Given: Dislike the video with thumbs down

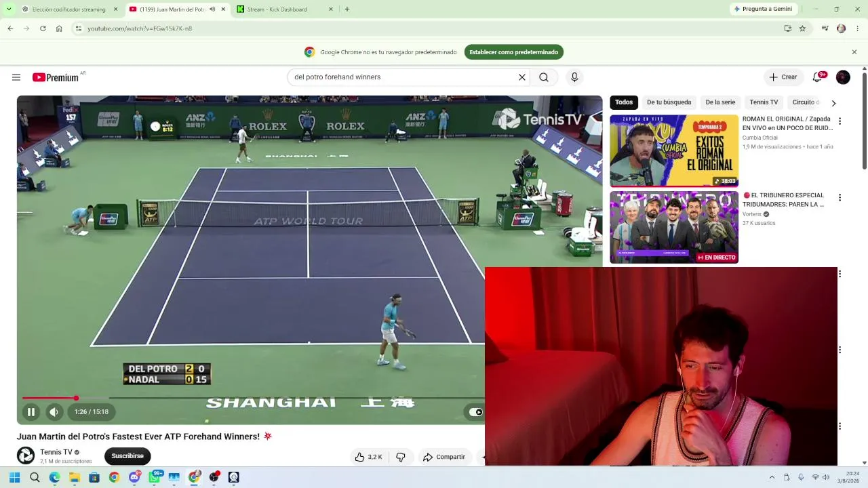Looking at the screenshot, I should (401, 457).
